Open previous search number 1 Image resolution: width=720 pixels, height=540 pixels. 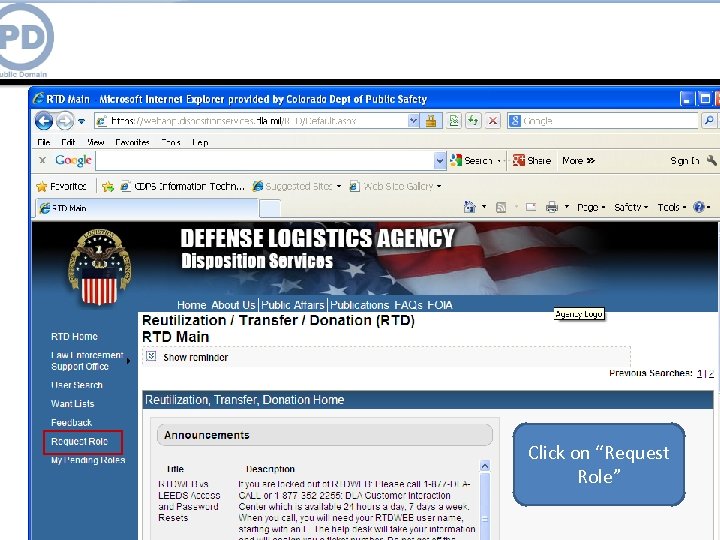point(699,373)
